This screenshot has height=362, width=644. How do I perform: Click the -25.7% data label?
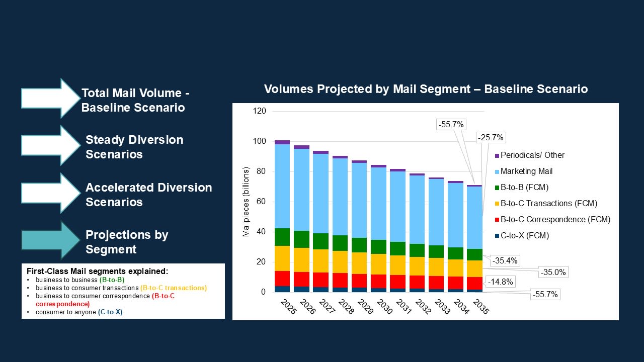(490, 137)
